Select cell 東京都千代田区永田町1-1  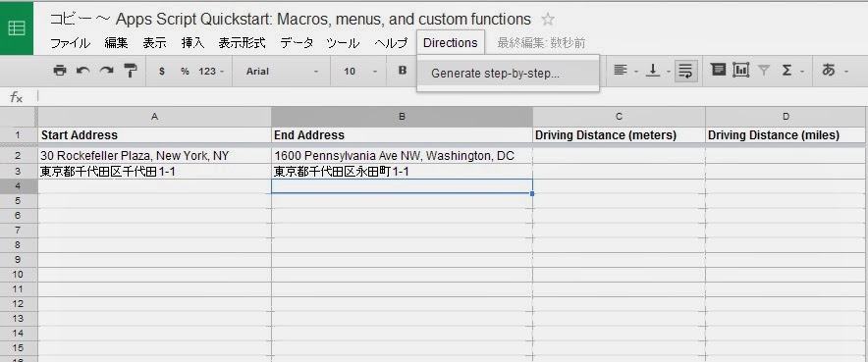(402, 172)
